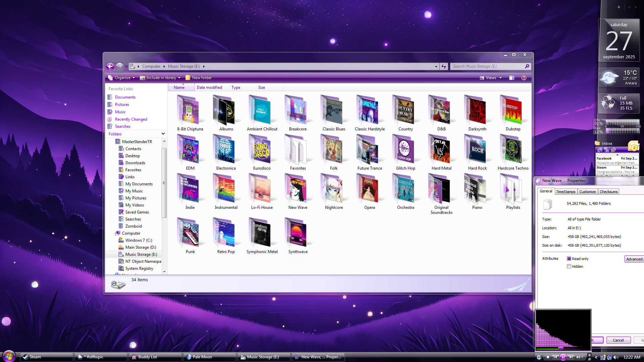644x362 pixels.
Task: Switch to the Checksums tab
Action: (x=608, y=192)
